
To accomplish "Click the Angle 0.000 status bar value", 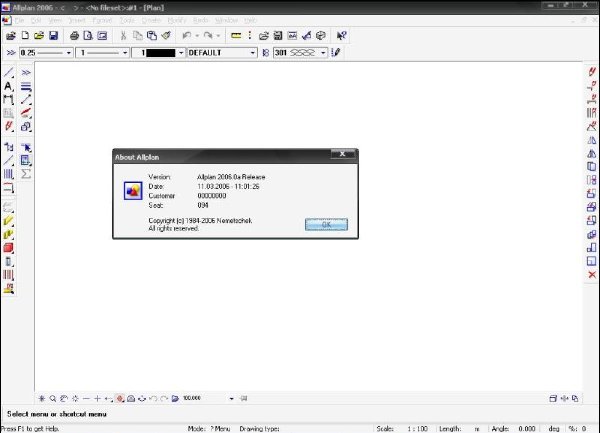I will [x=527, y=429].
